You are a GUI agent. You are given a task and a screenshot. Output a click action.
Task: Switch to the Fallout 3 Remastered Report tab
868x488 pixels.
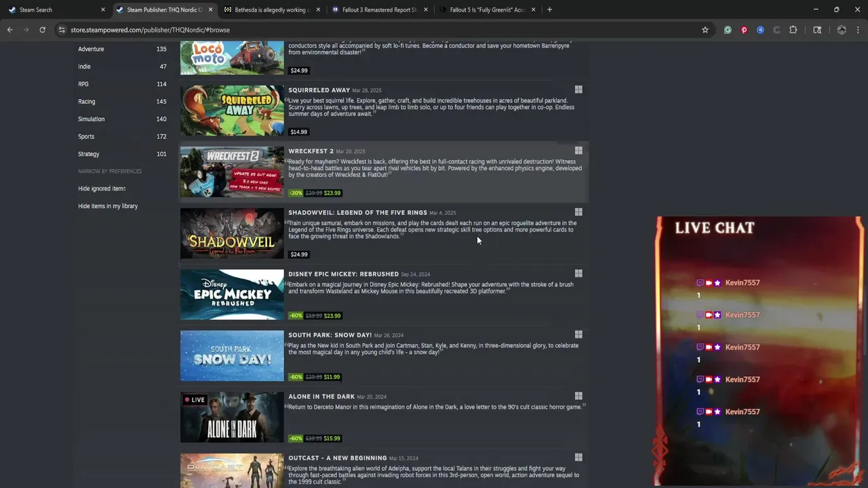tap(378, 9)
